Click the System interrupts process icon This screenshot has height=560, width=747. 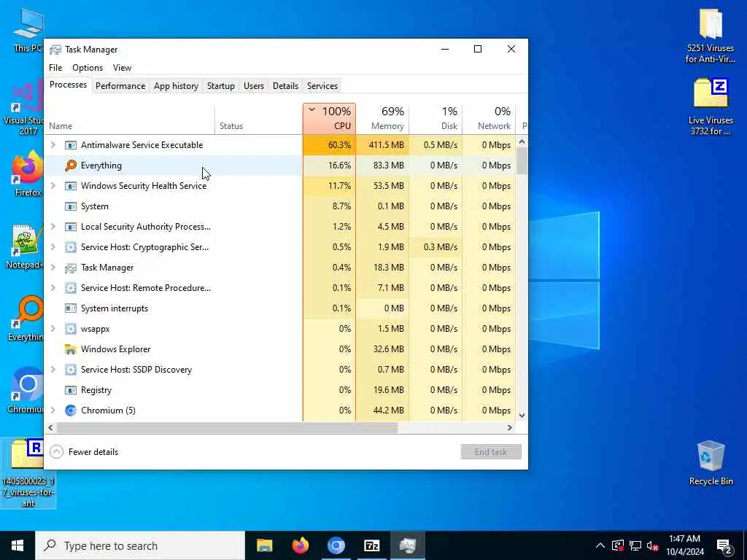[71, 308]
